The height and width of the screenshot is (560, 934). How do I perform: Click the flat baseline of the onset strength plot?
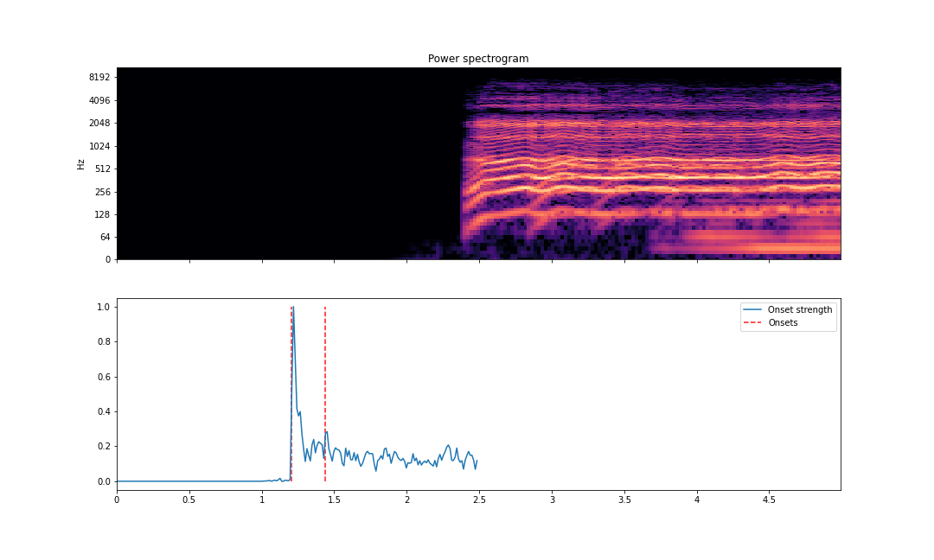pos(199,480)
